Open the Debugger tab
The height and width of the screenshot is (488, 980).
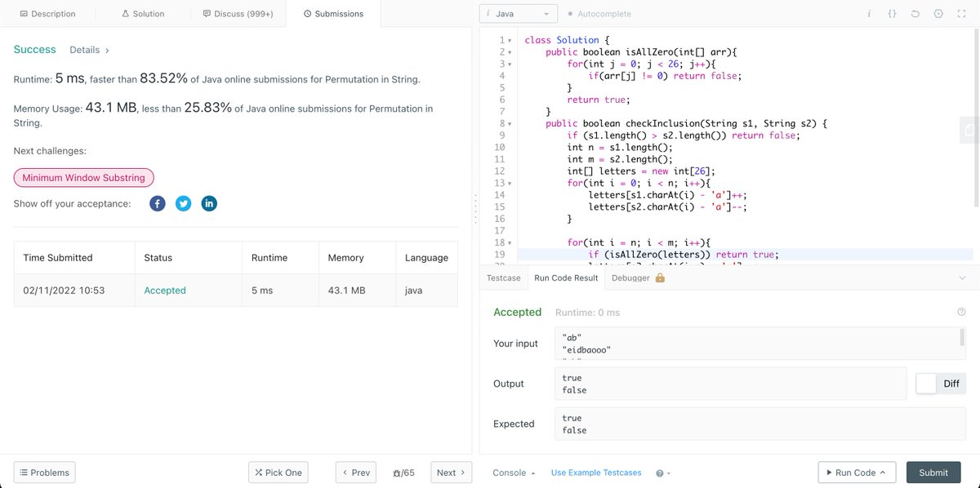point(638,277)
